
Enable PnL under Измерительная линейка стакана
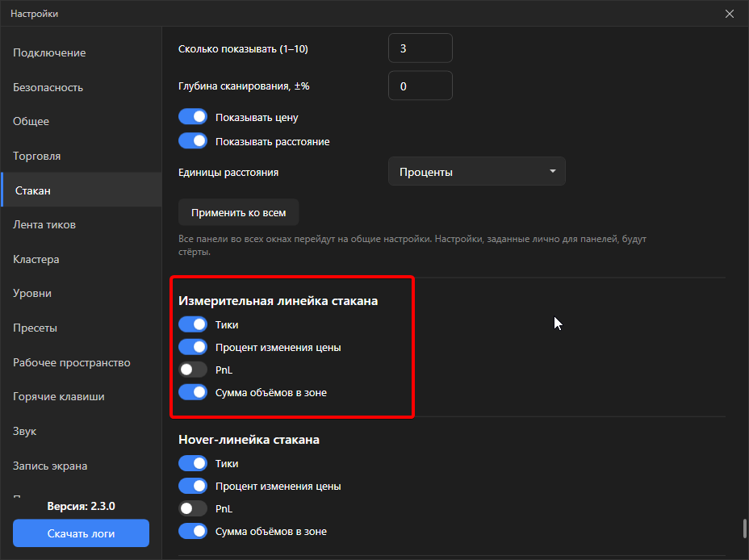coord(193,370)
